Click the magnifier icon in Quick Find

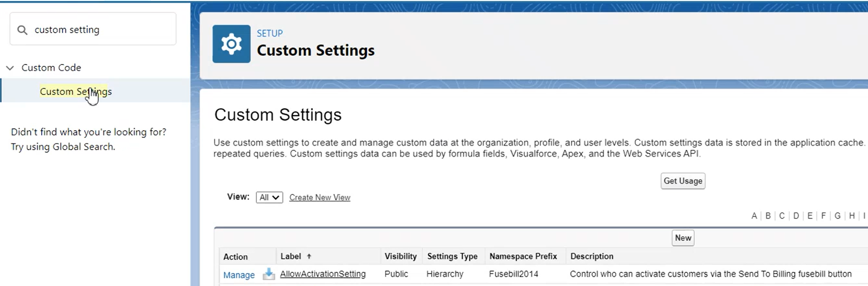coord(22,30)
